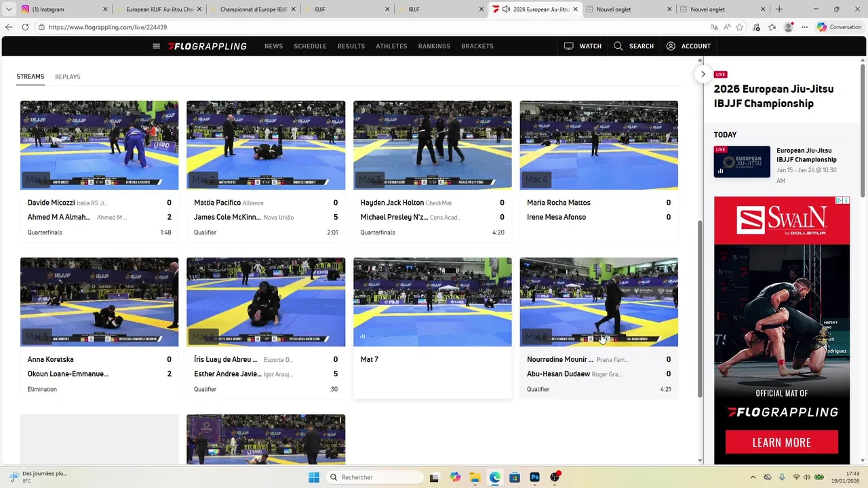
Task: Open the Account profile icon
Action: 671,46
